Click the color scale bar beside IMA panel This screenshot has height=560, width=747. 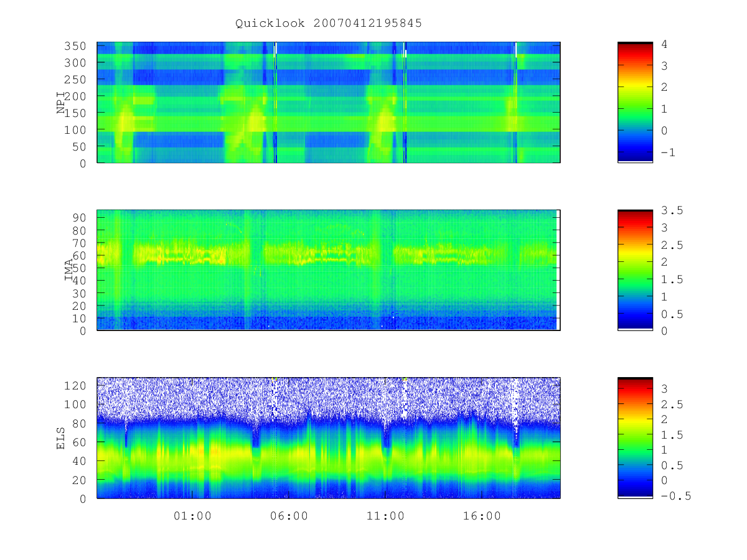635,270
